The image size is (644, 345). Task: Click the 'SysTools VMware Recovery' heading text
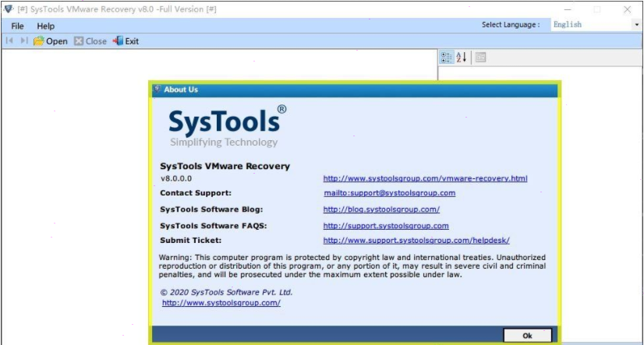(x=225, y=166)
